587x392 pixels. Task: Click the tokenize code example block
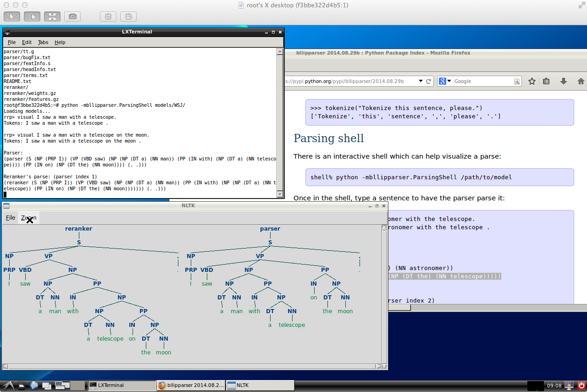pyautogui.click(x=439, y=112)
